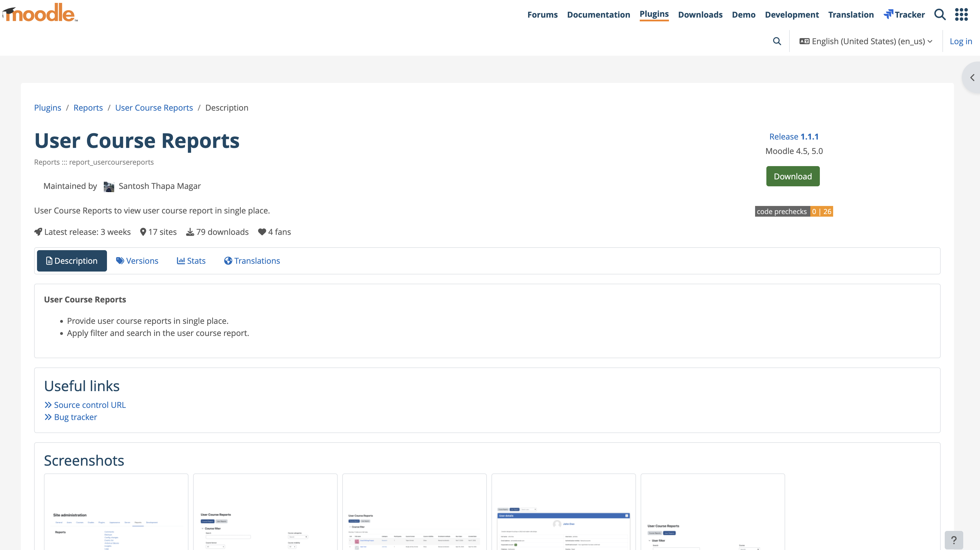The image size is (980, 550).
Task: Click the code prechecks badge
Action: [x=794, y=211]
